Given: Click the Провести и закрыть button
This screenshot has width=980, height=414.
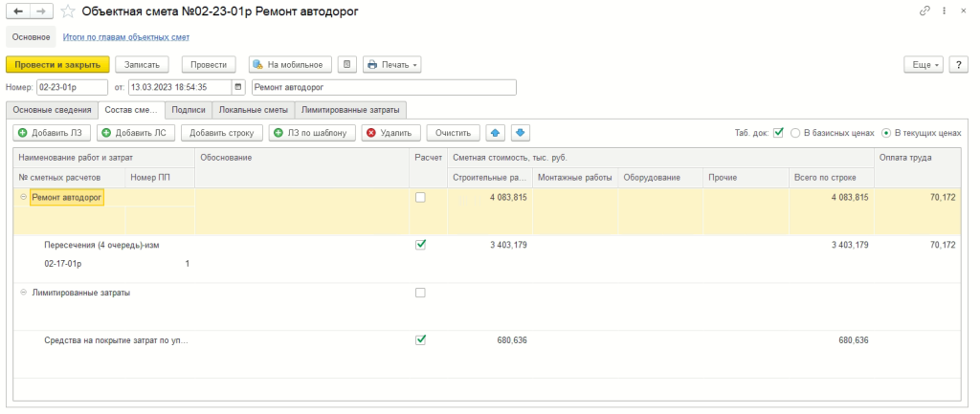Looking at the screenshot, I should (57, 64).
